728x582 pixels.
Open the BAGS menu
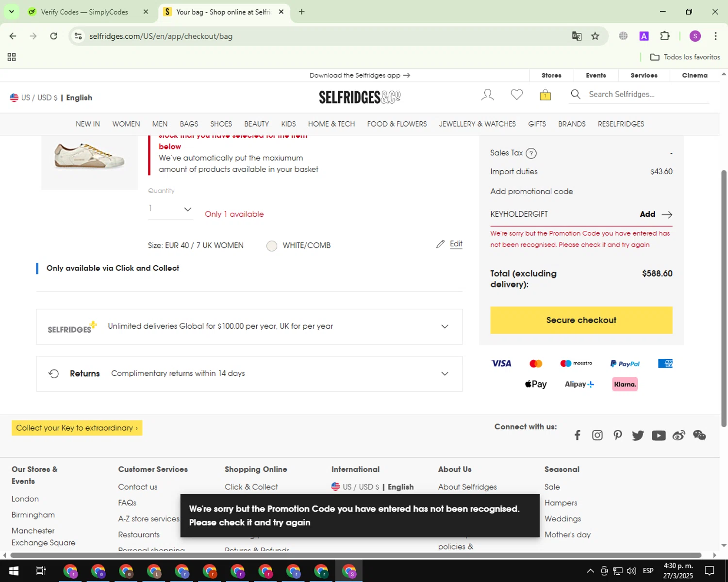point(189,124)
